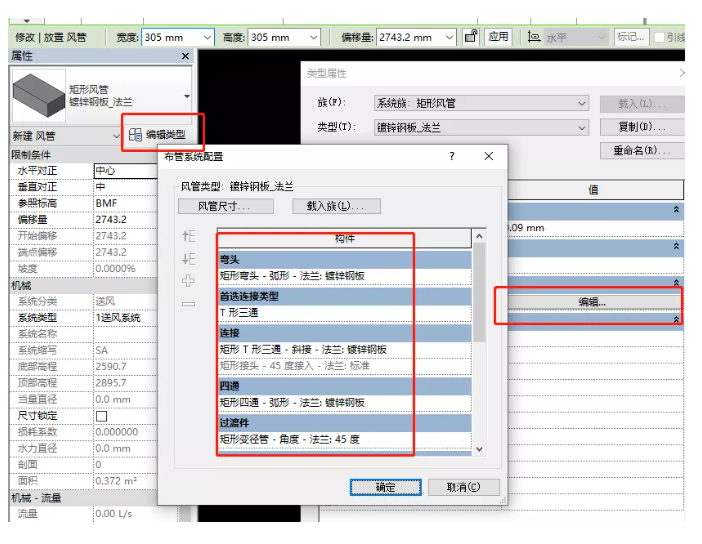The height and width of the screenshot is (544, 702).
Task: Toggle the 尺寸锁定 checkbox
Action: 102,416
